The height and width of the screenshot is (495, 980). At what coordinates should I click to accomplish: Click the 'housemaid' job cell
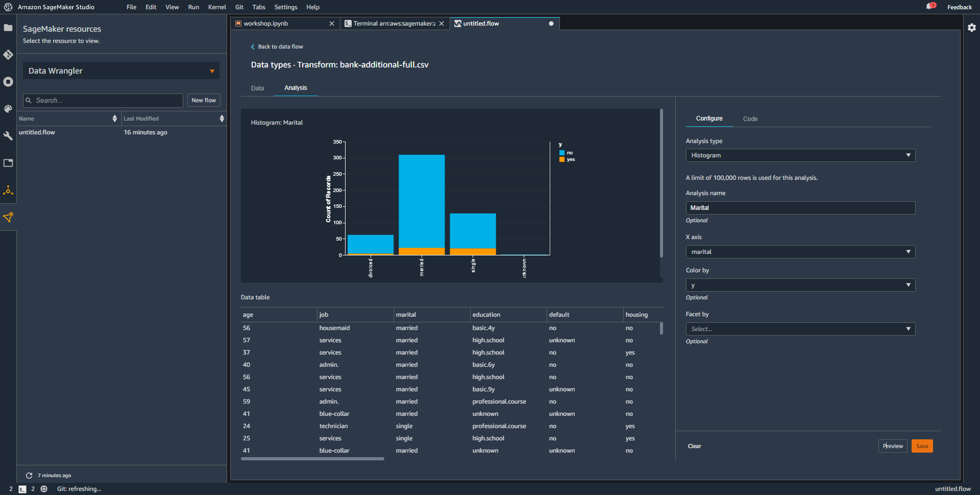click(334, 328)
